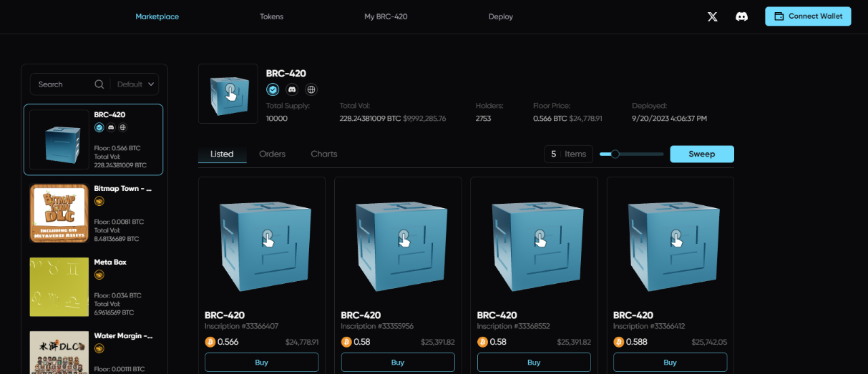Switch to the Orders tab
The width and height of the screenshot is (868, 374).
(x=272, y=154)
